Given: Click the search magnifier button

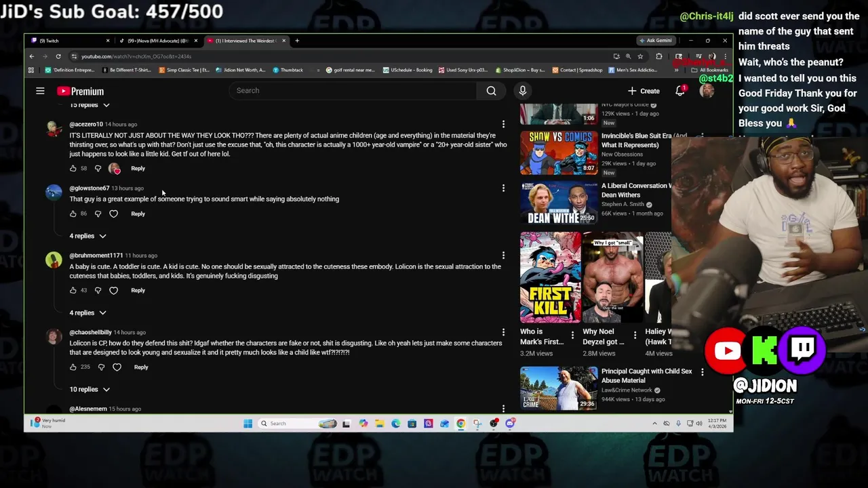Looking at the screenshot, I should pos(491,91).
